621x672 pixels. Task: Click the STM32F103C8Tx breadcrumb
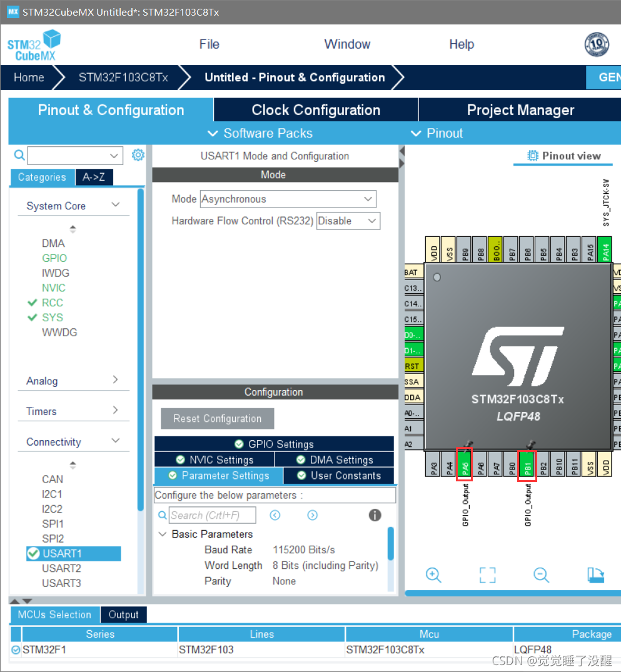(x=123, y=77)
